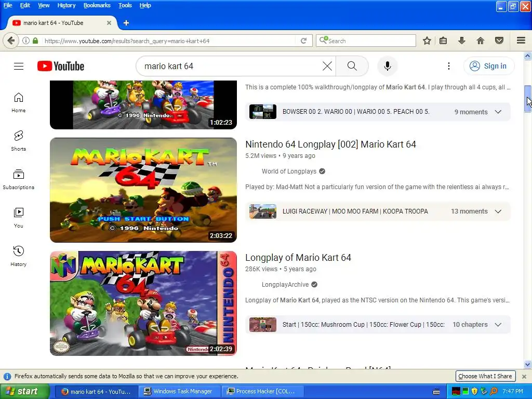The image size is (532, 399).
Task: Expand the 10 chapters chevron
Action: pyautogui.click(x=498, y=325)
